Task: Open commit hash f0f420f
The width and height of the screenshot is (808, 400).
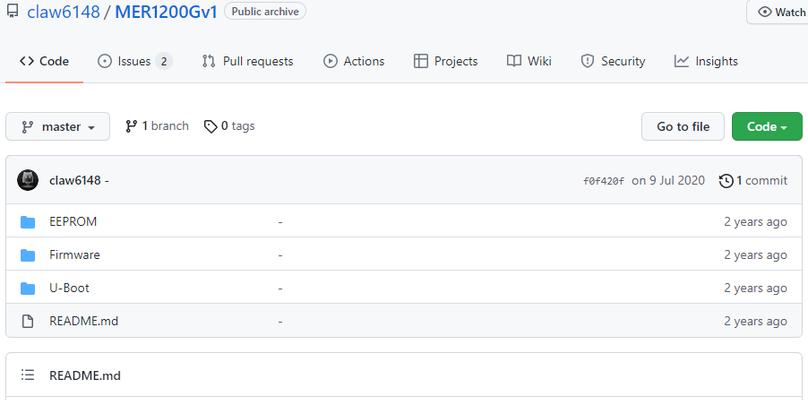Action: (x=603, y=181)
